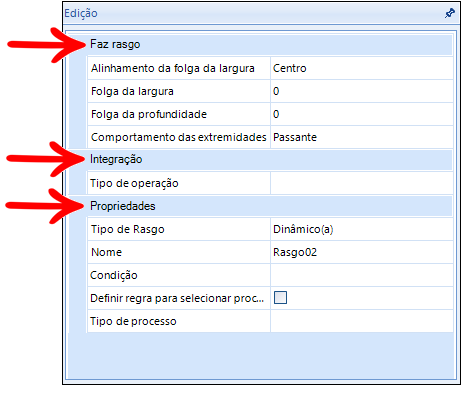The image size is (469, 394).
Task: Select the 'Folga da profundidade' property label
Action: click(149, 114)
